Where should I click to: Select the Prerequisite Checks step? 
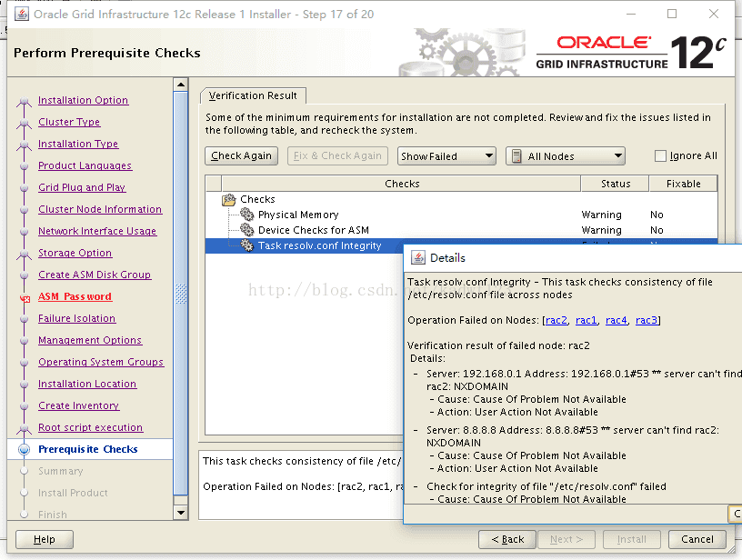click(x=88, y=449)
